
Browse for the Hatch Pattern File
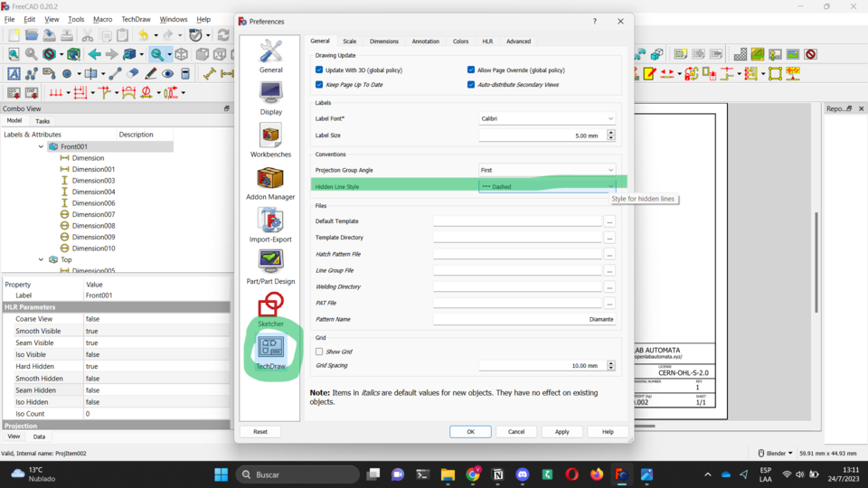[x=609, y=255]
